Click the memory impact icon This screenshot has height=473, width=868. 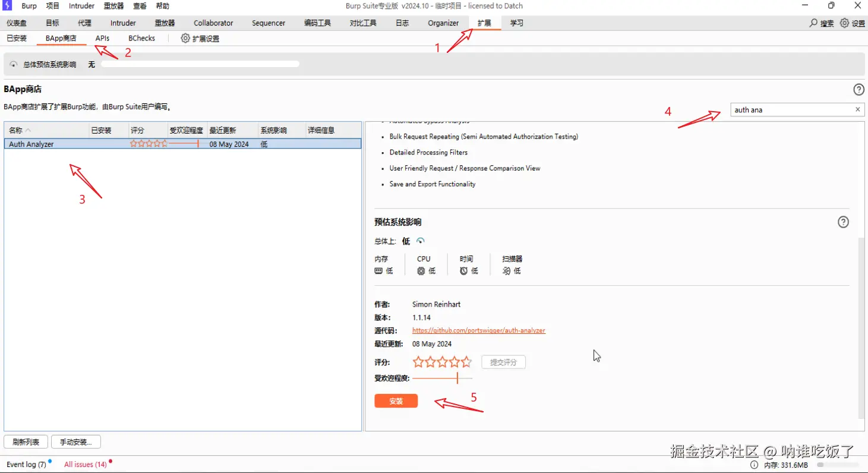coord(378,271)
